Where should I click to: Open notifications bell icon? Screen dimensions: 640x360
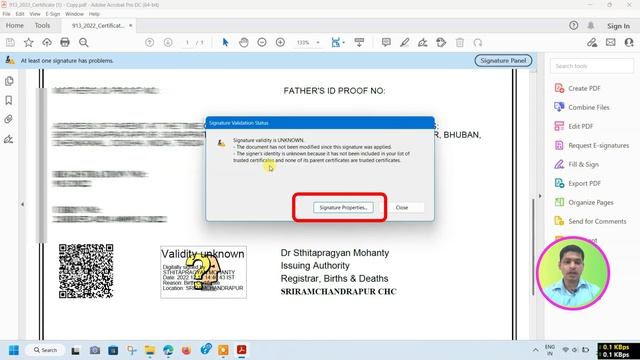click(591, 26)
